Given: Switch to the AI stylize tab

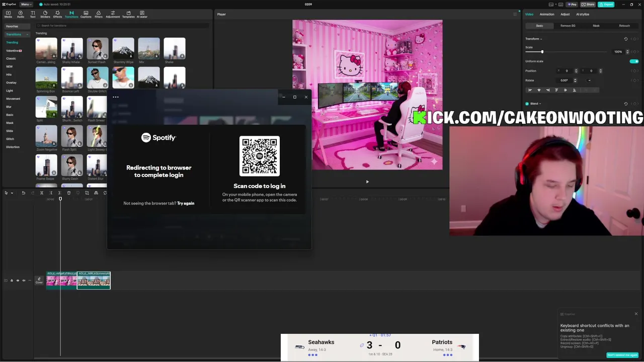Looking at the screenshot, I should [x=583, y=14].
